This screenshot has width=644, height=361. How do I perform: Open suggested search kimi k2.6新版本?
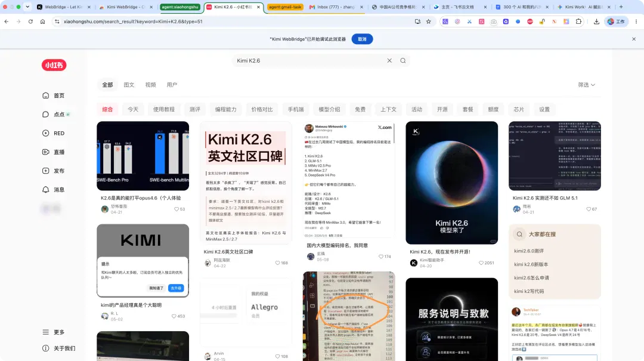(x=531, y=264)
